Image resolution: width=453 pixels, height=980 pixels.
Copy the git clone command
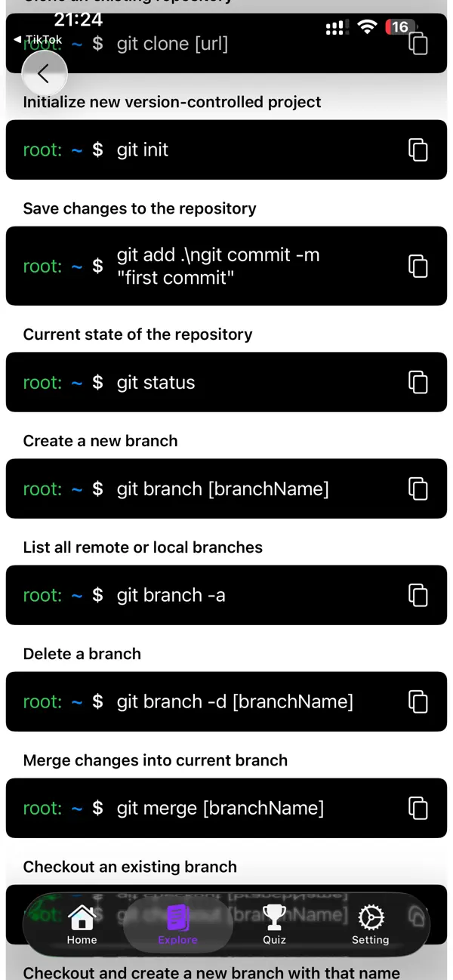click(418, 45)
